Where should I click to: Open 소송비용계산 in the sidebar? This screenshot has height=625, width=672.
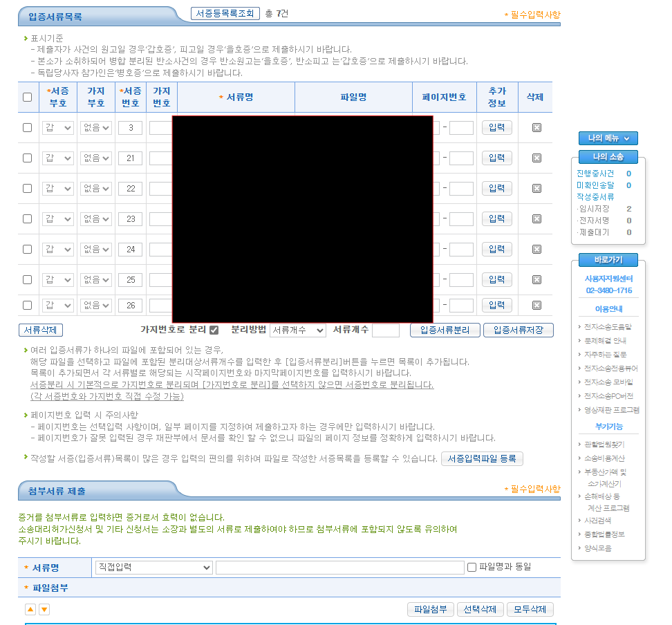(605, 458)
